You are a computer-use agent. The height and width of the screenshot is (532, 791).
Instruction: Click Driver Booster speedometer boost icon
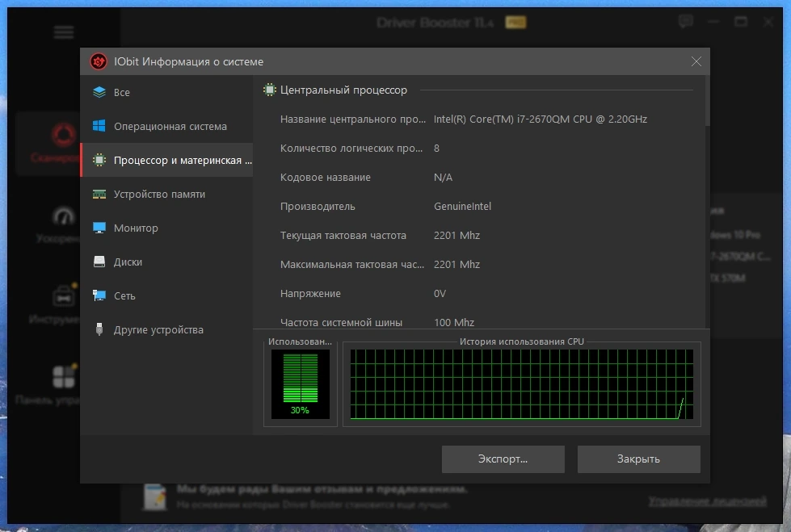coord(64,216)
